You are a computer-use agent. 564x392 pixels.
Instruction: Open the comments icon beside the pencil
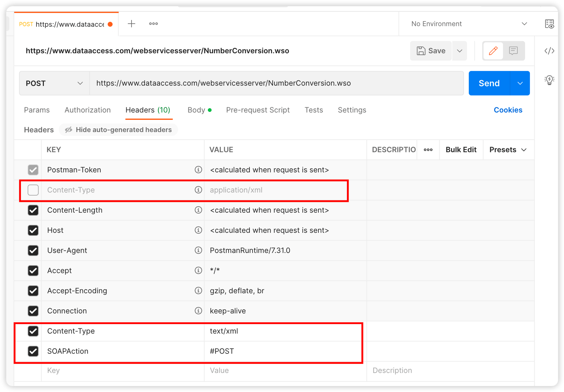click(513, 51)
